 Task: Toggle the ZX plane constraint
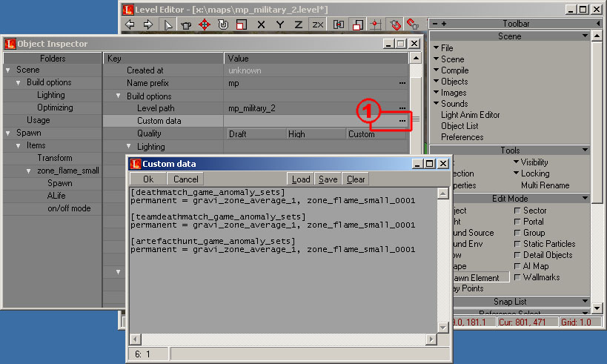coord(318,24)
